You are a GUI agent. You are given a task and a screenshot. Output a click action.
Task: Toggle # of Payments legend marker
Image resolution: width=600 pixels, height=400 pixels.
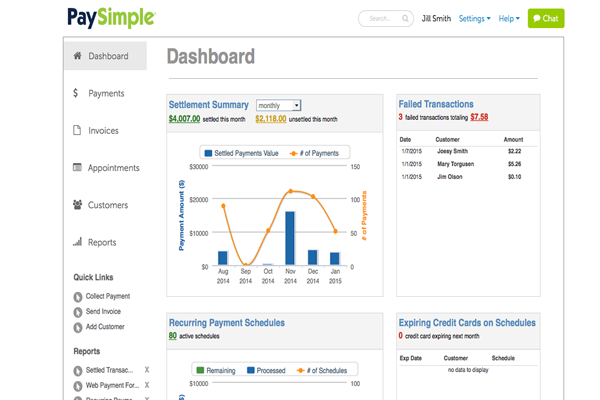click(293, 153)
